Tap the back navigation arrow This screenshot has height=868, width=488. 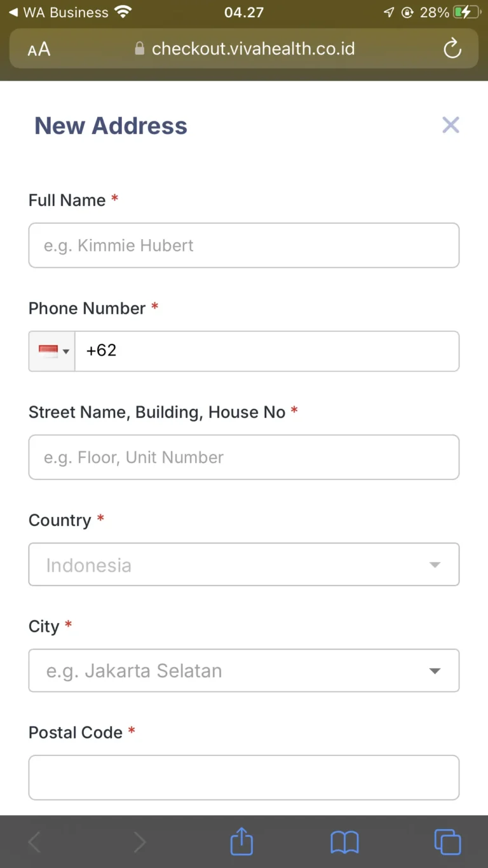pyautogui.click(x=35, y=842)
